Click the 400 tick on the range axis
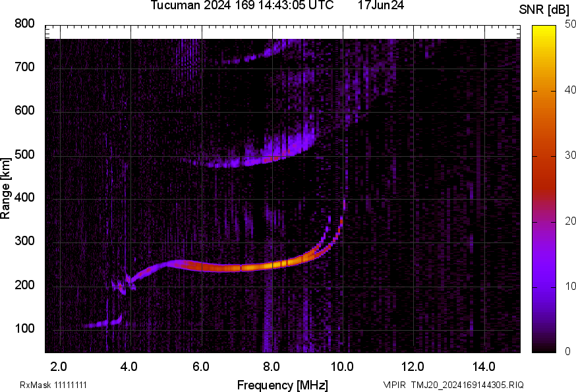This screenshot has width=576, height=392. 24,198
